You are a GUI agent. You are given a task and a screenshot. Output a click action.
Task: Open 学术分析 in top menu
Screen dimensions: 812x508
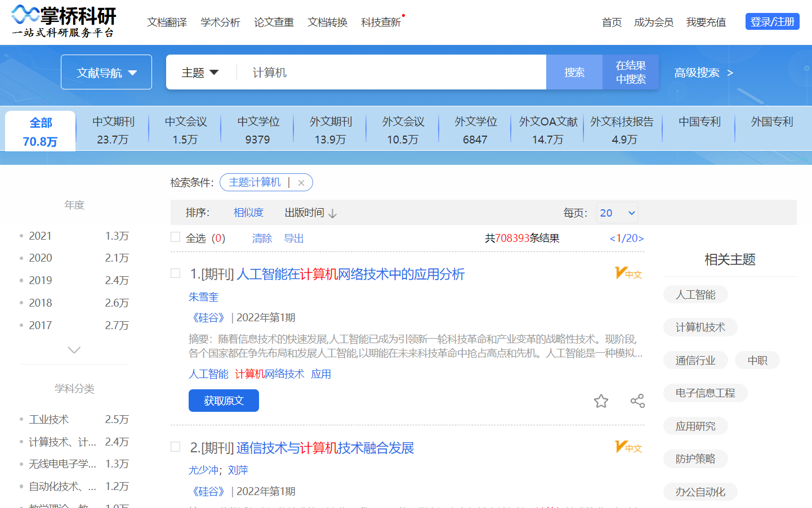(220, 22)
